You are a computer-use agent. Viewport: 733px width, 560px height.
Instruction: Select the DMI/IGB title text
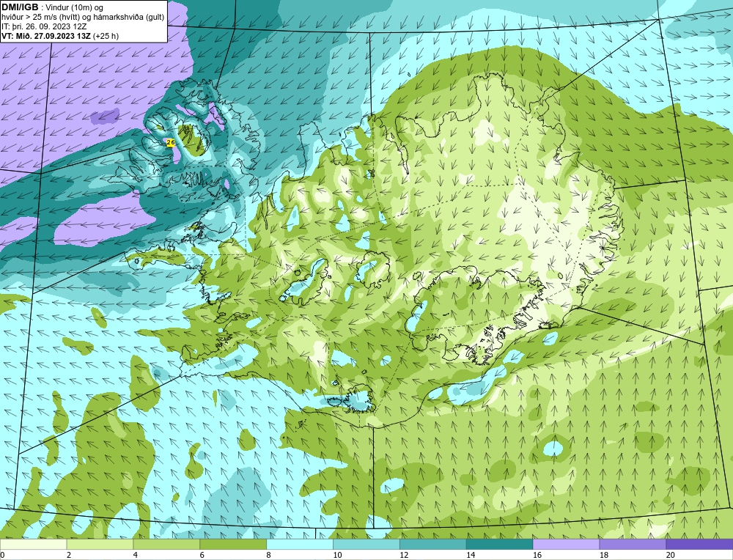coord(20,7)
